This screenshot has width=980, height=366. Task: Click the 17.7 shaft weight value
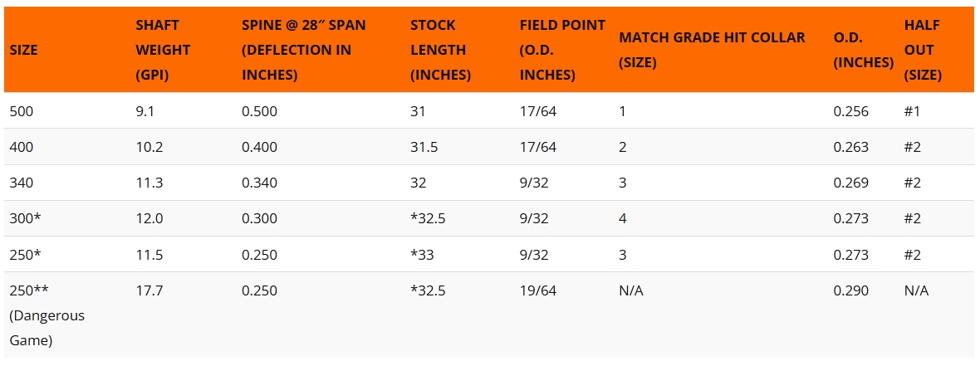[x=148, y=290]
